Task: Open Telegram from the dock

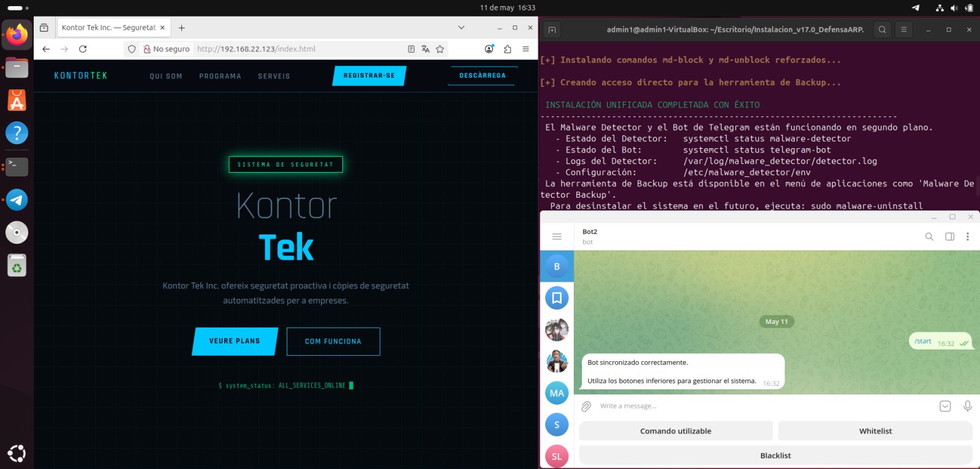Action: tap(17, 200)
